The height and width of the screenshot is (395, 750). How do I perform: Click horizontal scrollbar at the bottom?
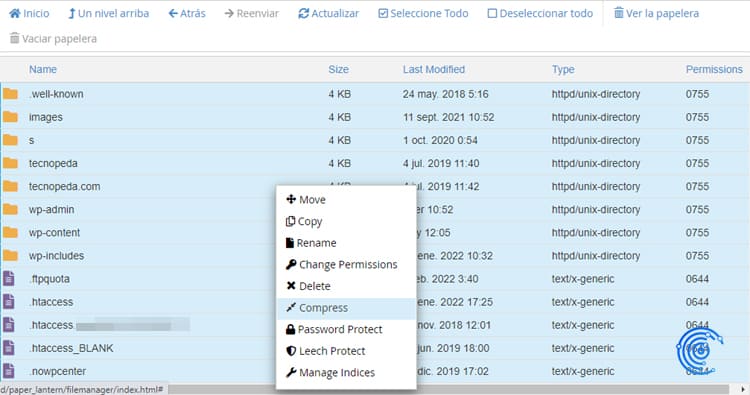tap(448, 390)
